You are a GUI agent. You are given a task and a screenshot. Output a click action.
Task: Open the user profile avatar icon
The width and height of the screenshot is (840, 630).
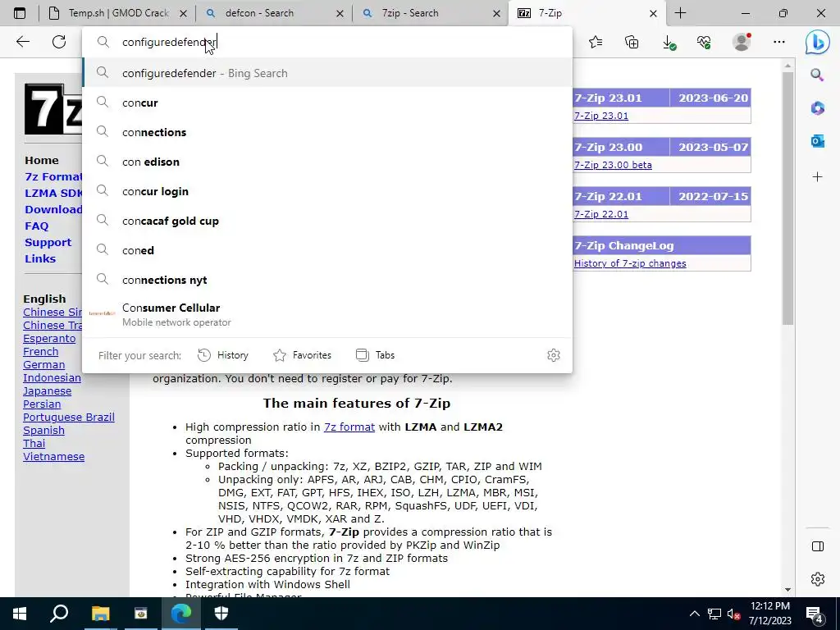[x=742, y=42]
